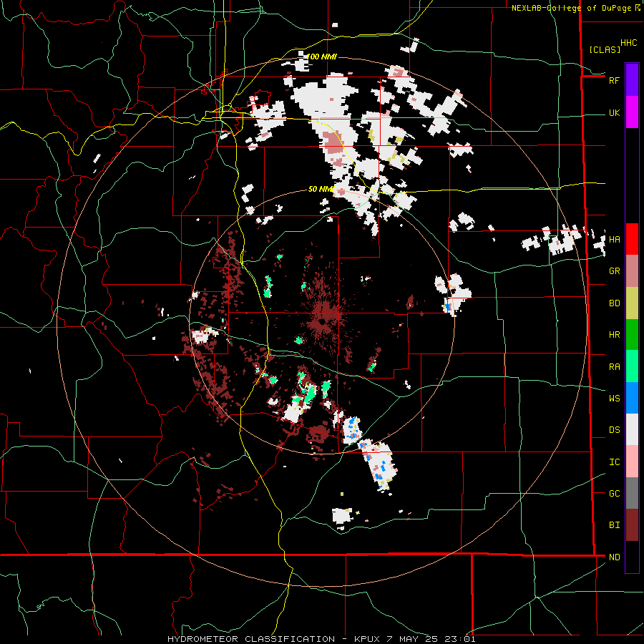Click the magenta UK legend color swatch

pos(632,112)
